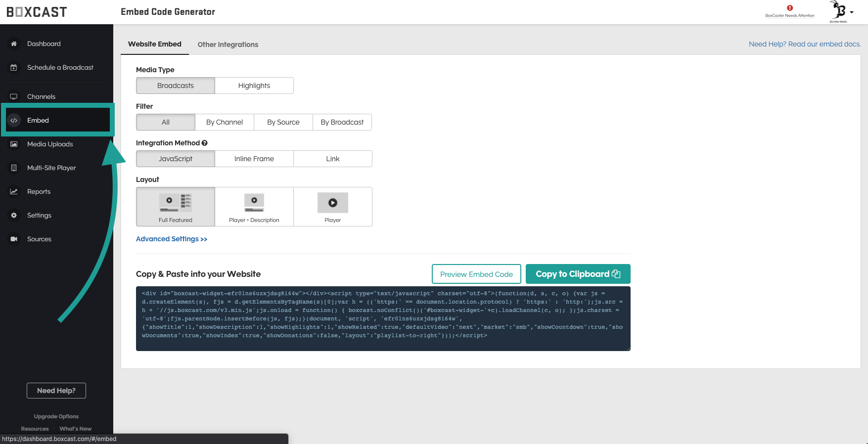Image resolution: width=868 pixels, height=444 pixels.
Task: Click the Channels monitor icon
Action: (14, 96)
